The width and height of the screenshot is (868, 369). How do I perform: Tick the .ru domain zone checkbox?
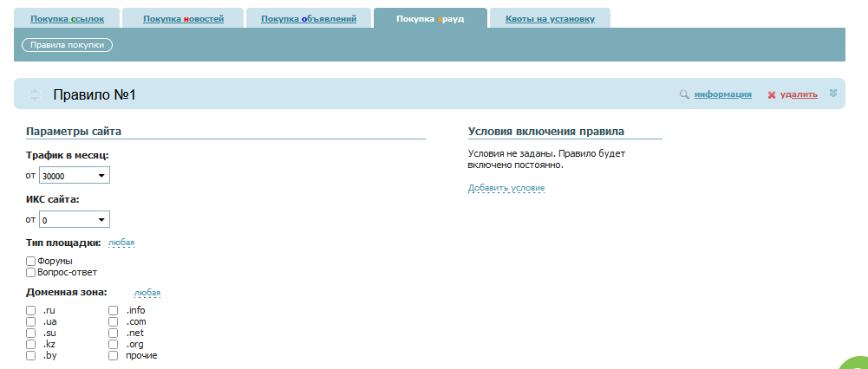tap(30, 310)
